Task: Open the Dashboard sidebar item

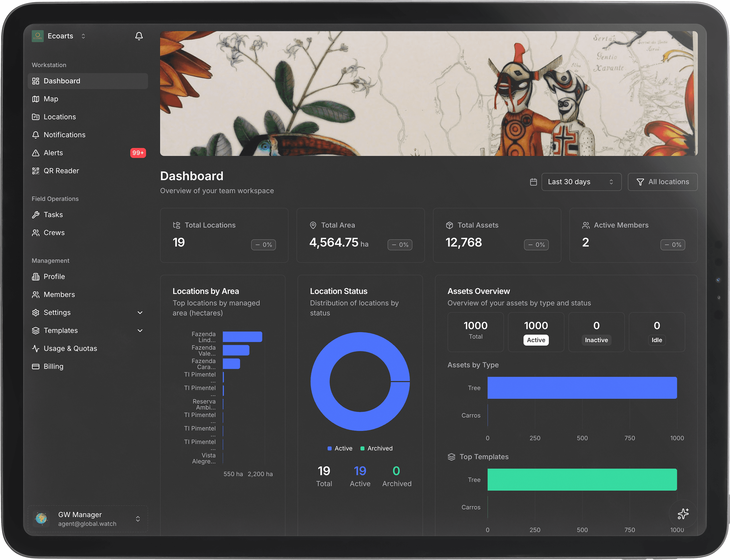Action: pyautogui.click(x=88, y=81)
